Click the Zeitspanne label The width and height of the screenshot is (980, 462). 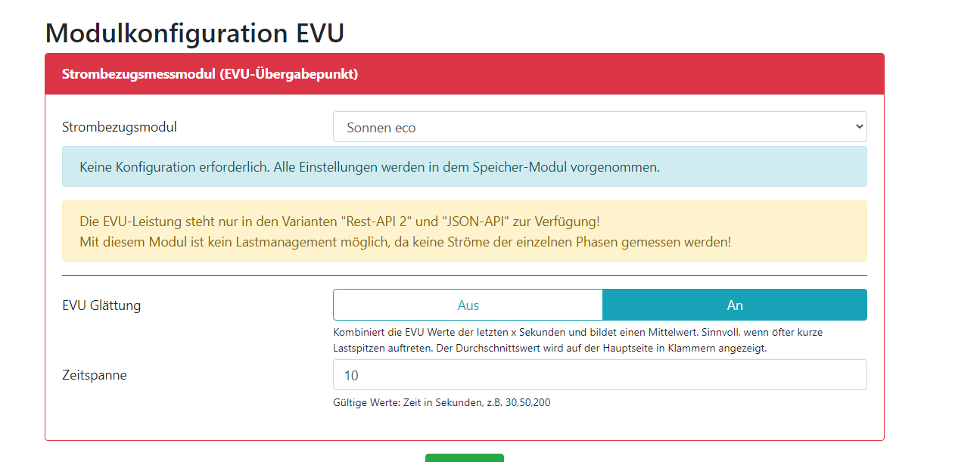95,374
